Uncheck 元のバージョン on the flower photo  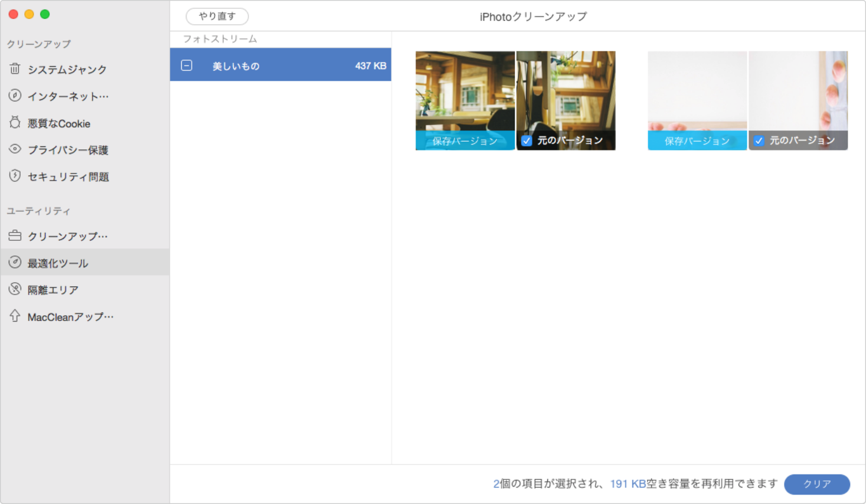(x=759, y=140)
